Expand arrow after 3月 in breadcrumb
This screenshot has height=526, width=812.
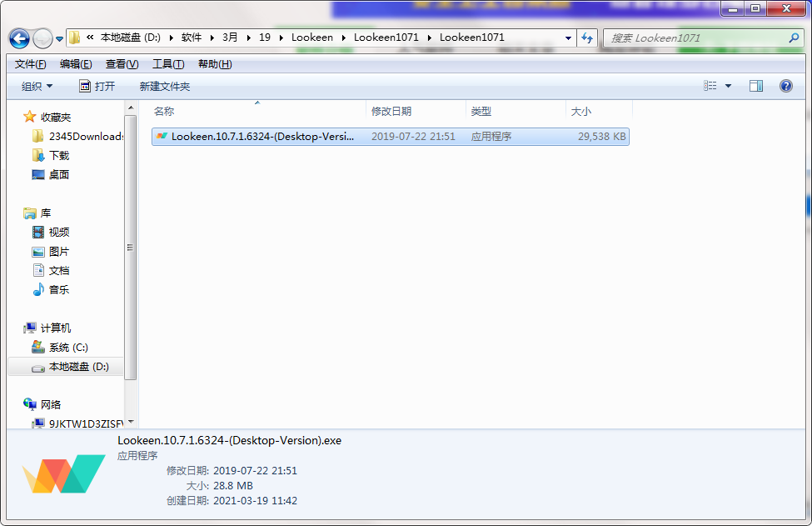tap(248, 38)
